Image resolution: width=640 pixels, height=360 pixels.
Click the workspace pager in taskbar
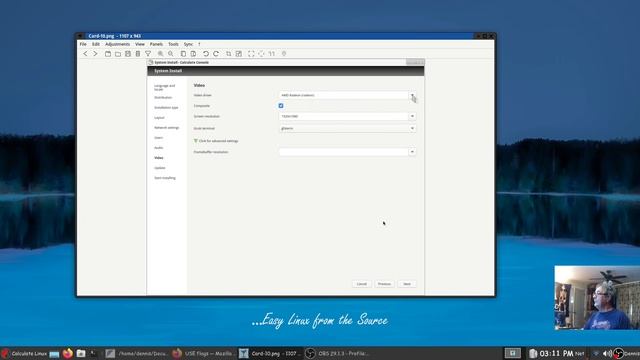[x=513, y=353]
